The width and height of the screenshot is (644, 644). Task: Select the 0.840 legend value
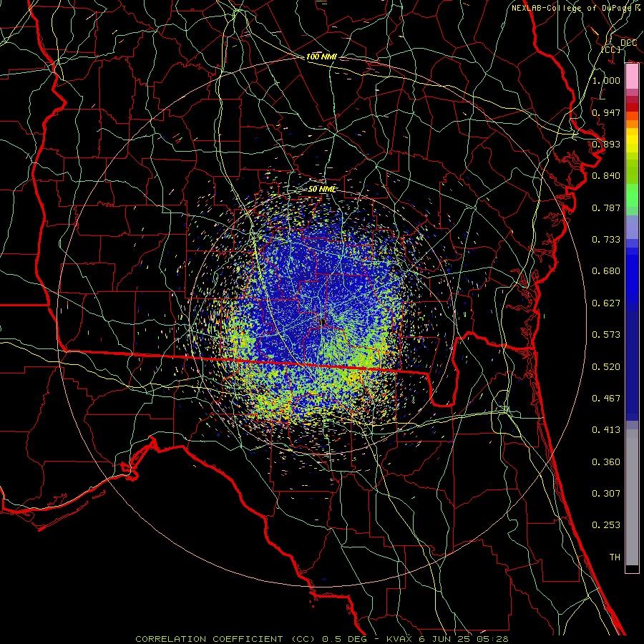tap(606, 176)
